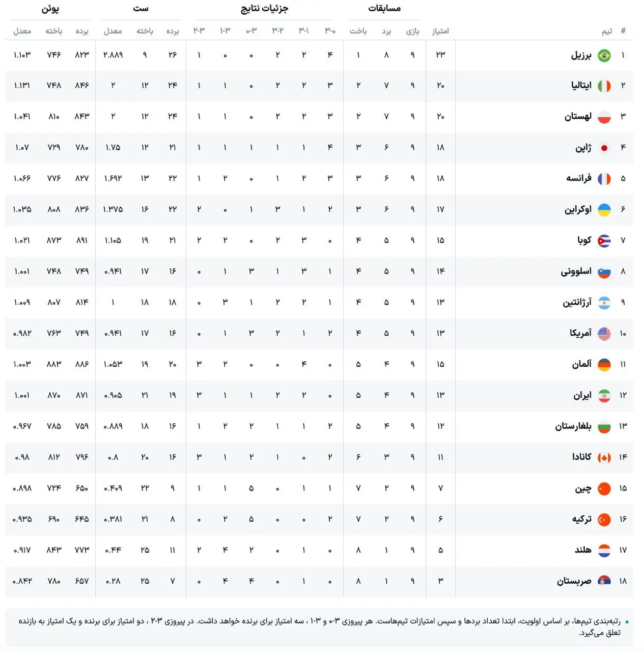Click the Cuba flag icon
The image size is (644, 652).
[x=604, y=241]
